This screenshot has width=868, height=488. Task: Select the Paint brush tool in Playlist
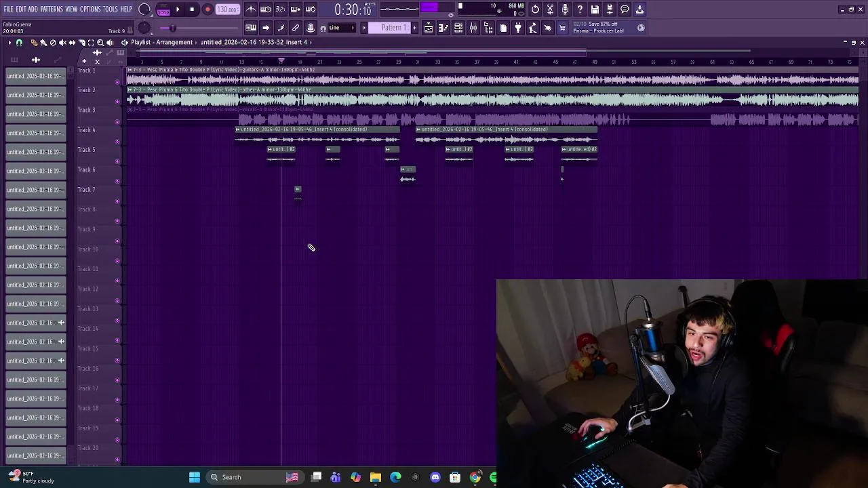(x=43, y=42)
